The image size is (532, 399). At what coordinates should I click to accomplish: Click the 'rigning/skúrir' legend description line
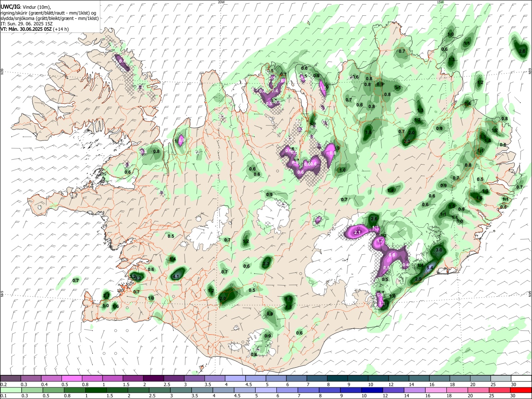click(49, 13)
